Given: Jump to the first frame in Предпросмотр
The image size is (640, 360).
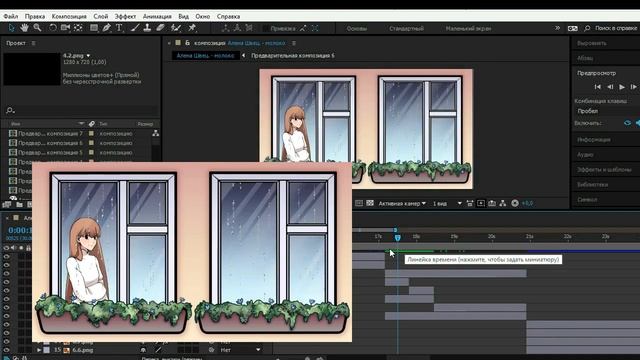Looking at the screenshot, I should point(598,87).
